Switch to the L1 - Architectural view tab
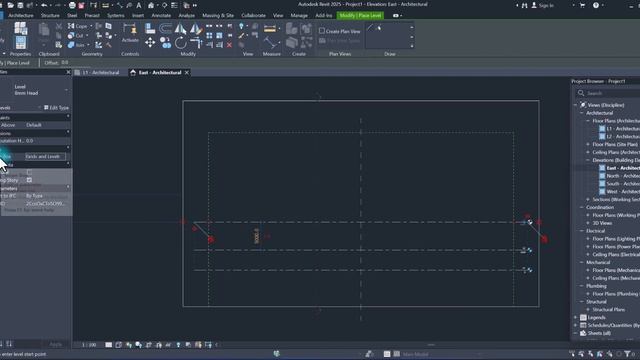Screen dimensions: 640x360 pos(100,73)
